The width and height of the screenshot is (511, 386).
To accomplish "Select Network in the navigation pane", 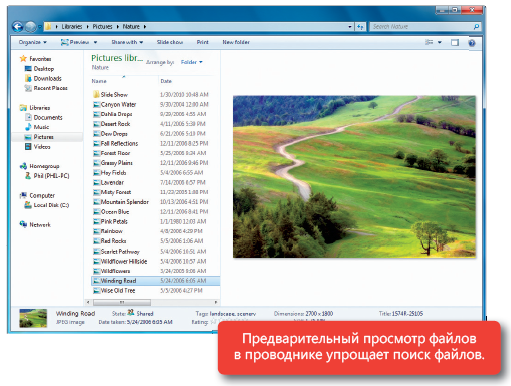I will point(35,225).
